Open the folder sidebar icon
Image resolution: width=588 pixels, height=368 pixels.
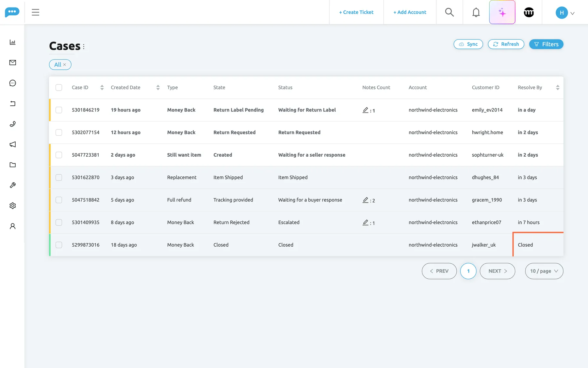pos(13,165)
